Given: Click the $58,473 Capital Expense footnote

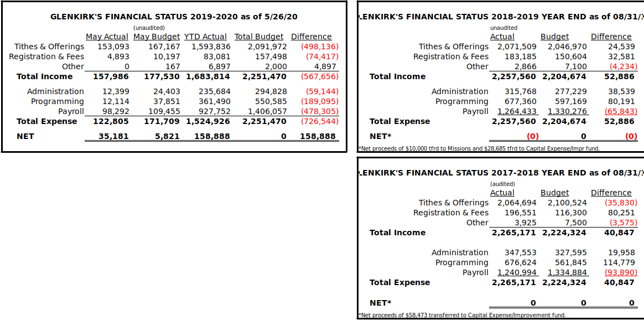Looking at the screenshot, I should tap(462, 316).
